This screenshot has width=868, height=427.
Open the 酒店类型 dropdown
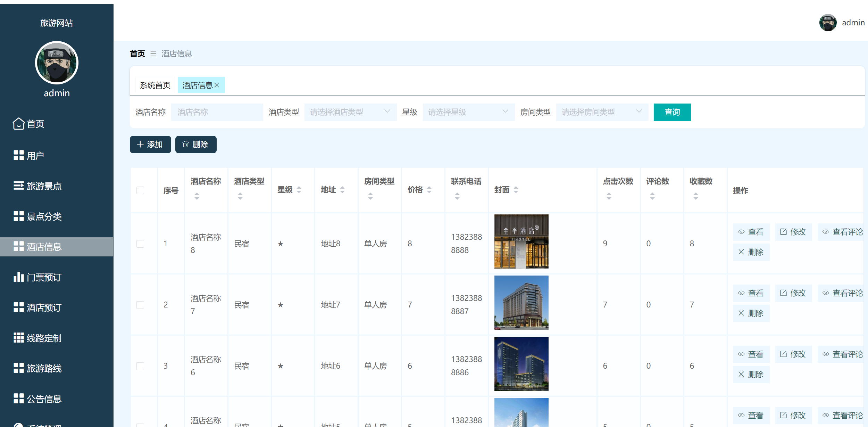point(350,112)
